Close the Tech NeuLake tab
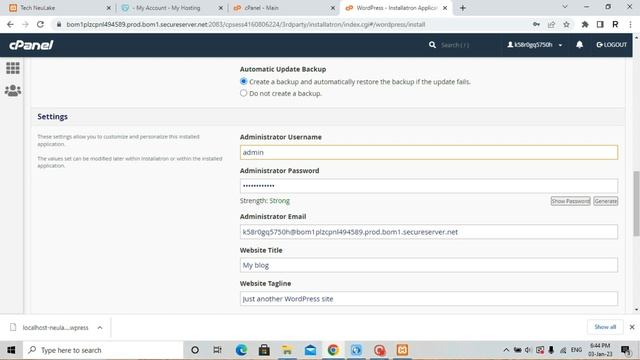 (109, 8)
